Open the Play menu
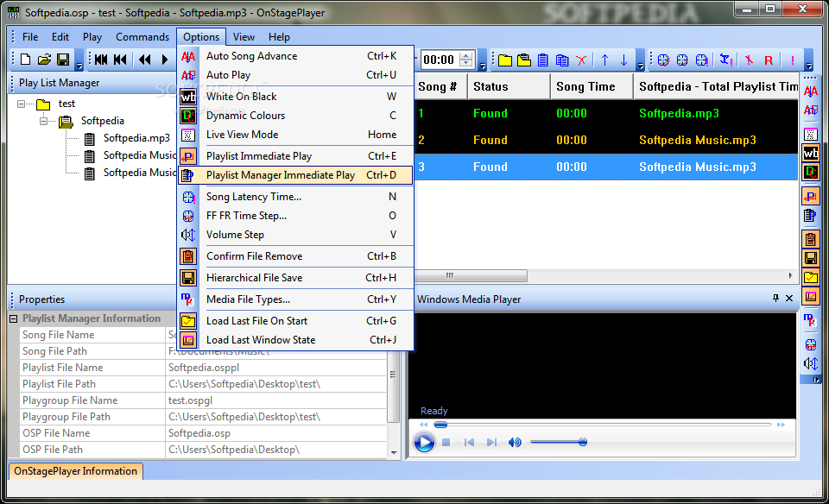Viewport: 829px width, 504px height. point(92,37)
